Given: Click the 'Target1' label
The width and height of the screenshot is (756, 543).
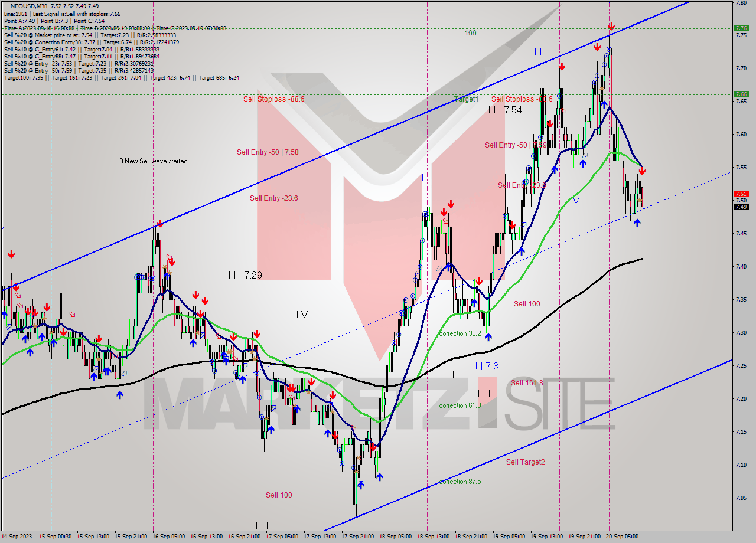Looking at the screenshot, I should point(467,99).
